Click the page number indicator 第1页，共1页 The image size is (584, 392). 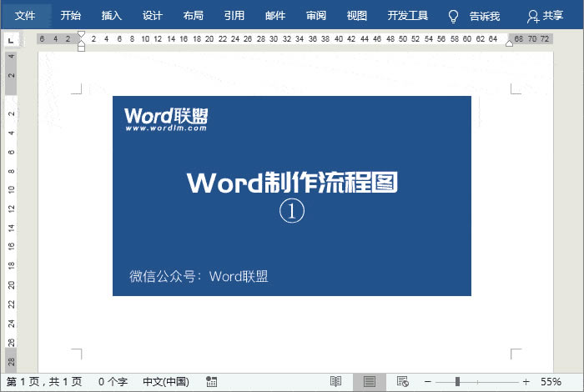pos(44,381)
